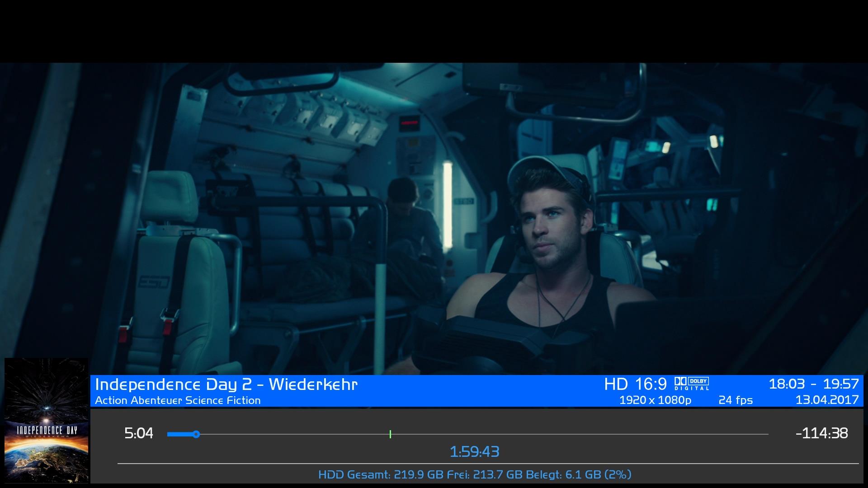Click the 1920 x 1080p resolution label
This screenshot has height=488, width=868.
655,400
